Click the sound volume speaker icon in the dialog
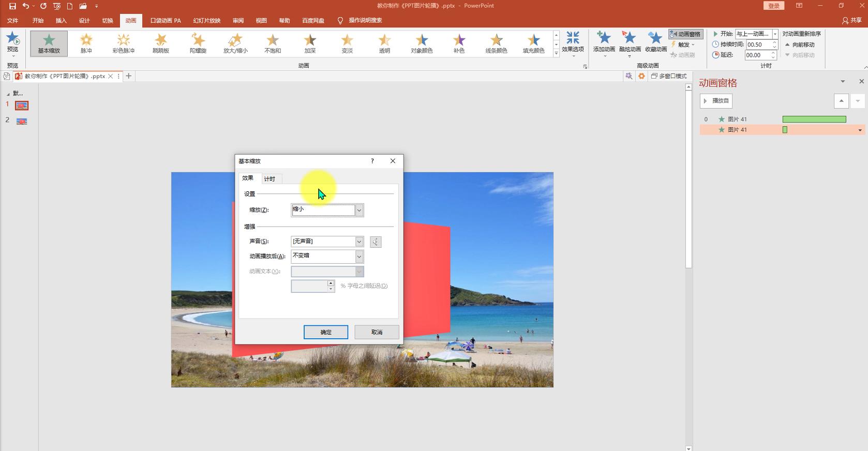The width and height of the screenshot is (868, 451). click(376, 242)
